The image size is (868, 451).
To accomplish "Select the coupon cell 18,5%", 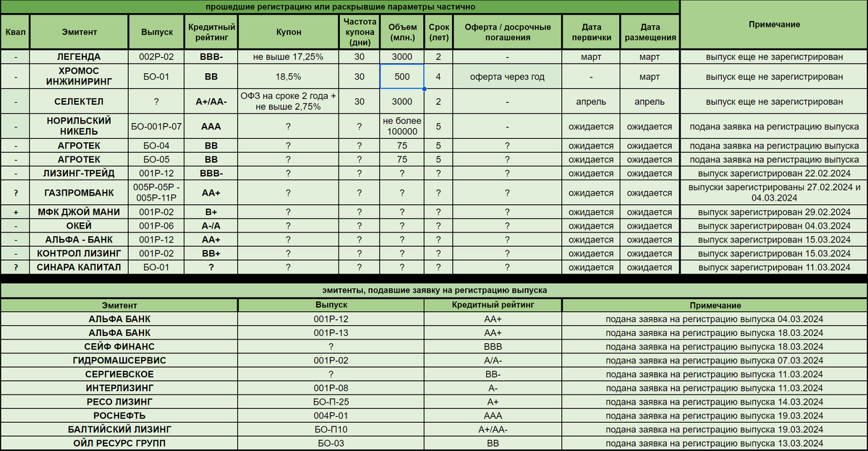I will click(x=288, y=76).
